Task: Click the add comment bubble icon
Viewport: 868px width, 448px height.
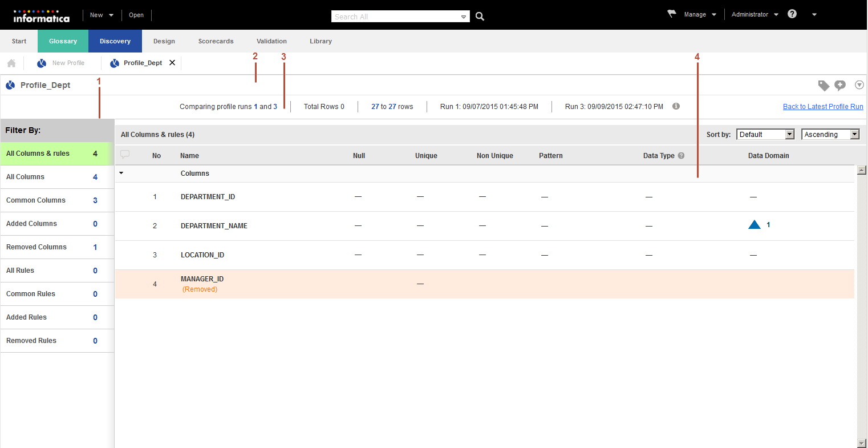Action: (x=840, y=86)
